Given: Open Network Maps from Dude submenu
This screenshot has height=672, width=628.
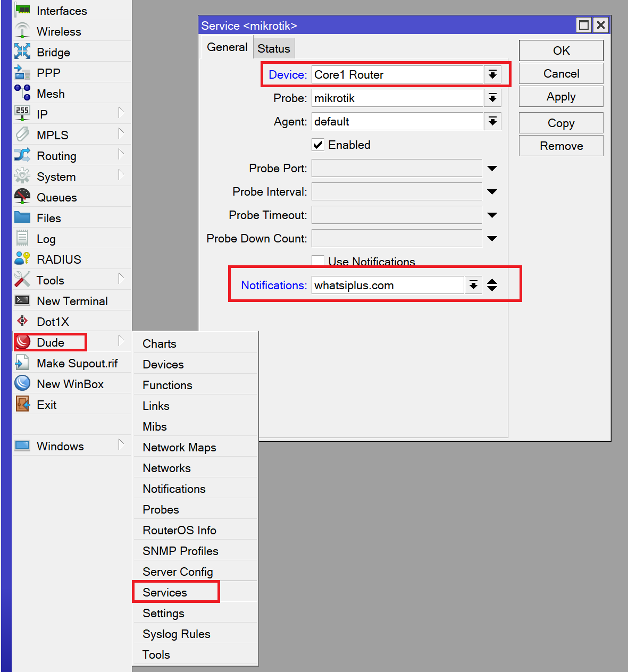Looking at the screenshot, I should pyautogui.click(x=195, y=447).
